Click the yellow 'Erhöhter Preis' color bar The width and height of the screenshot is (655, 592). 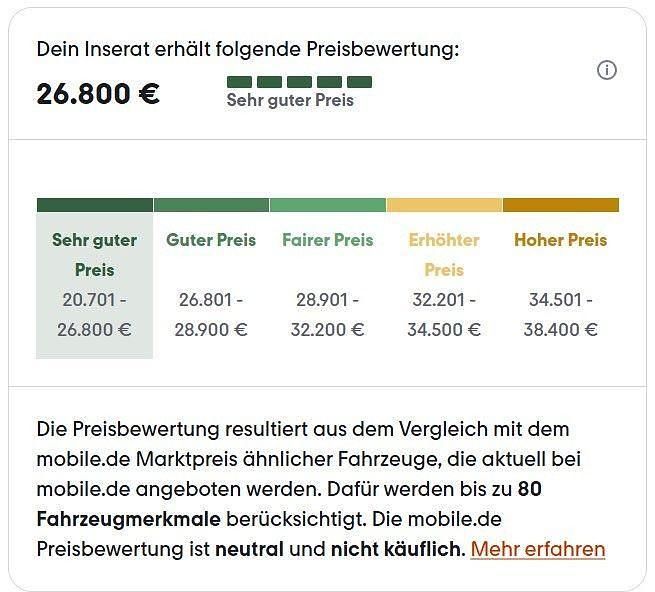(x=444, y=205)
